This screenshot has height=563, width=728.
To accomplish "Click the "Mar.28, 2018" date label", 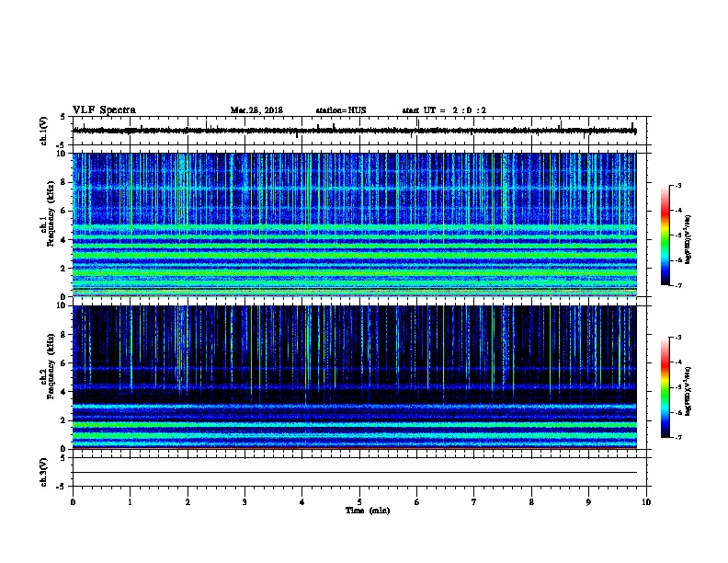I will [x=256, y=110].
